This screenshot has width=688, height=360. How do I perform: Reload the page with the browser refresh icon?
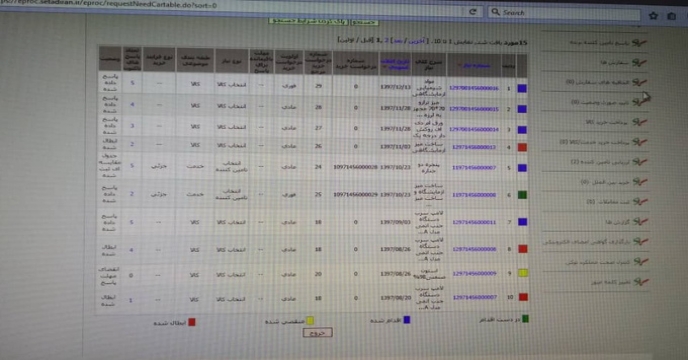[473, 12]
